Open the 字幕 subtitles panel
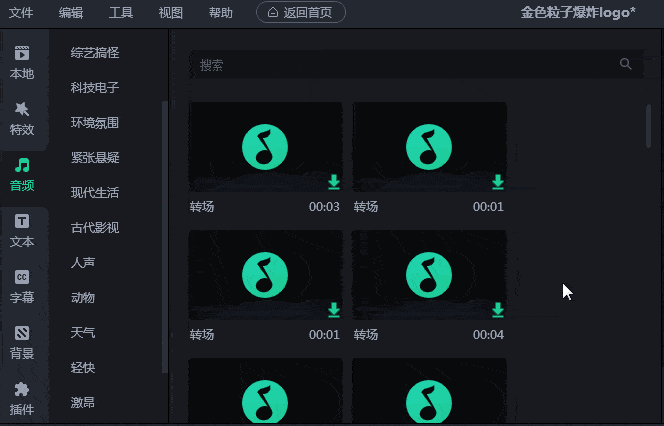The image size is (664, 426). [22, 287]
